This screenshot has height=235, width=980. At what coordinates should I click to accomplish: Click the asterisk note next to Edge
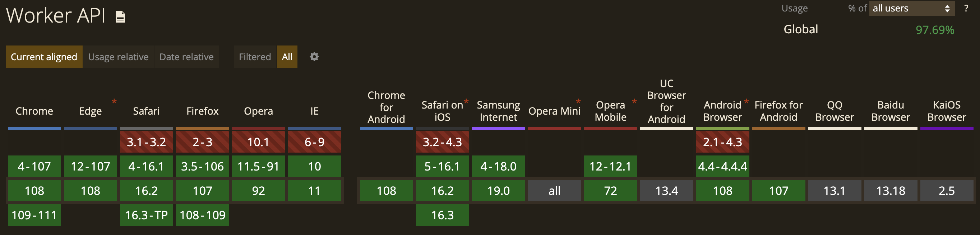point(114,101)
